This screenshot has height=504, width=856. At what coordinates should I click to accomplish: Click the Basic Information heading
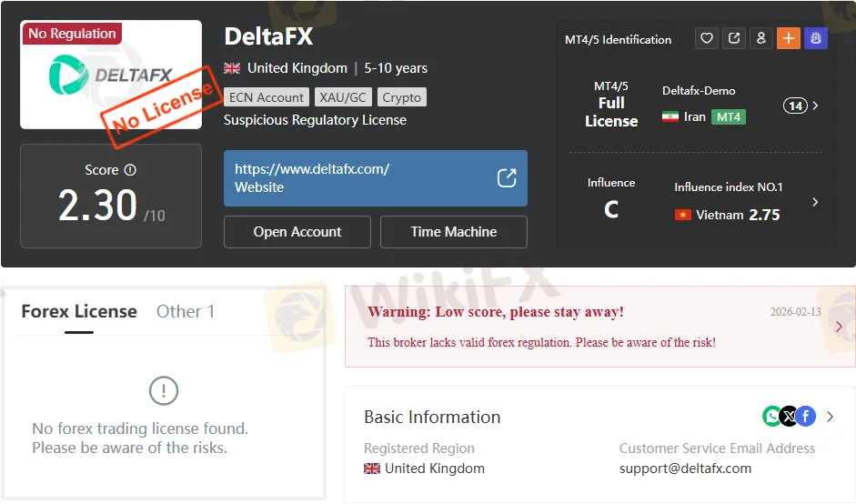(x=432, y=418)
